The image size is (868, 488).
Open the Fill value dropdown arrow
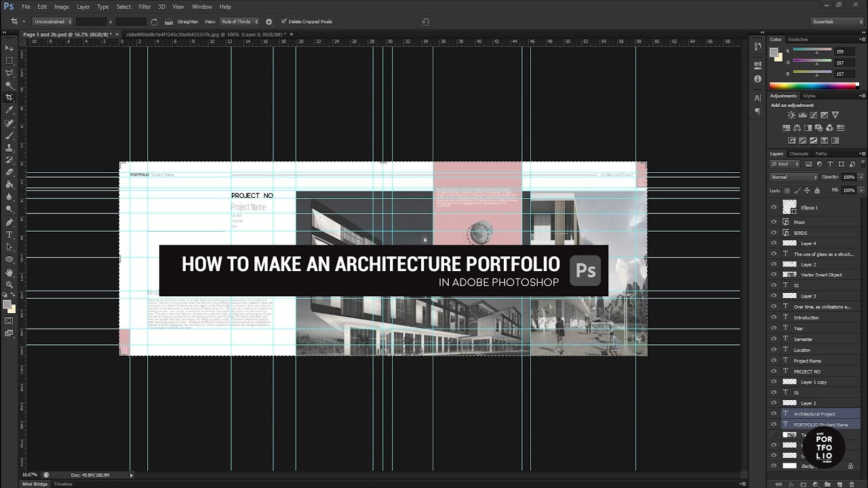[861, 190]
